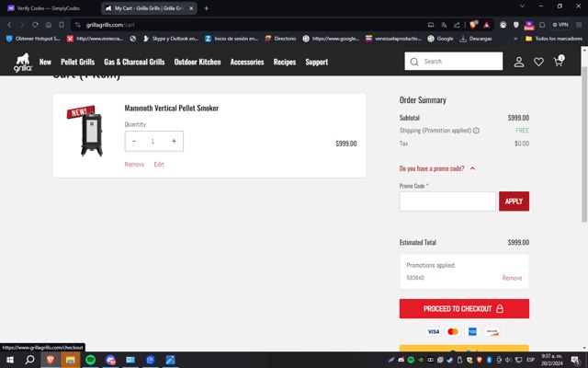Viewport: 588px width, 368px height.
Task: Click Brave browser taskbar icon
Action: 51,360
